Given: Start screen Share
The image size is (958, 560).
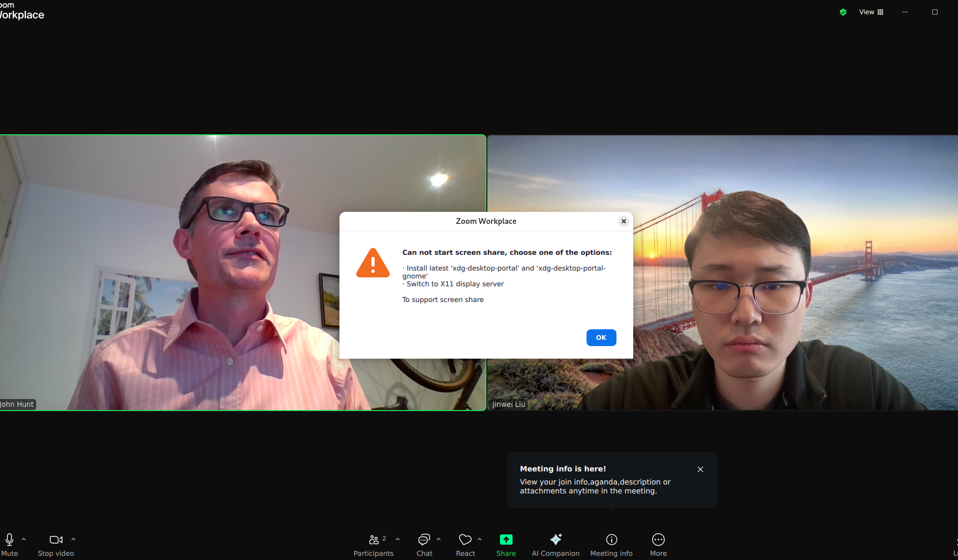Looking at the screenshot, I should click(x=506, y=545).
